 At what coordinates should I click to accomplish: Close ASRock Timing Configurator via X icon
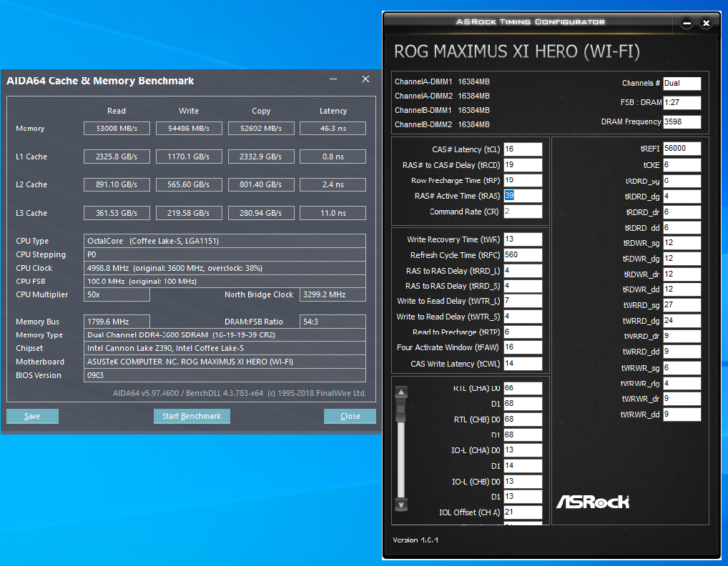click(706, 23)
